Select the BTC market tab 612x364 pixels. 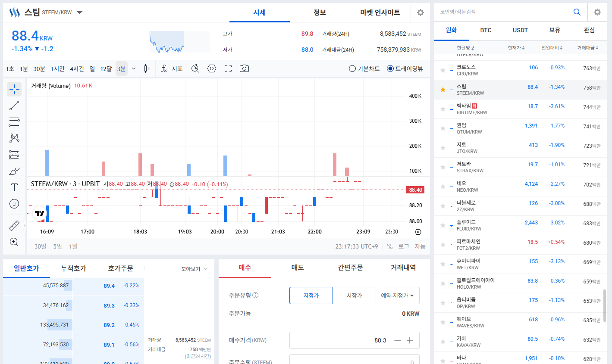[486, 30]
